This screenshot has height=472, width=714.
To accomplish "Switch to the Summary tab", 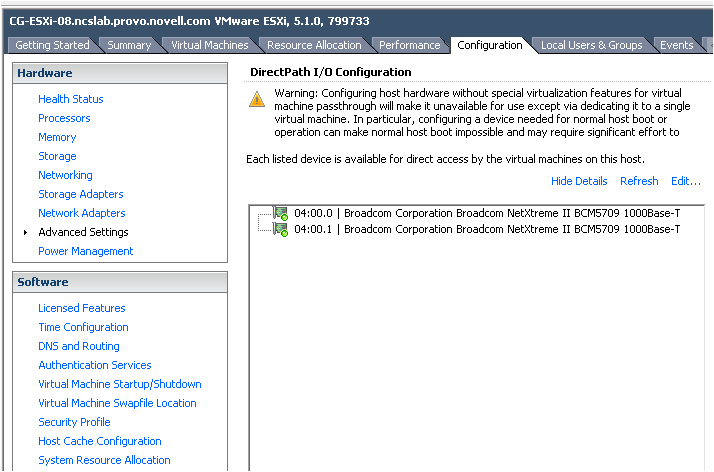I will coord(129,45).
